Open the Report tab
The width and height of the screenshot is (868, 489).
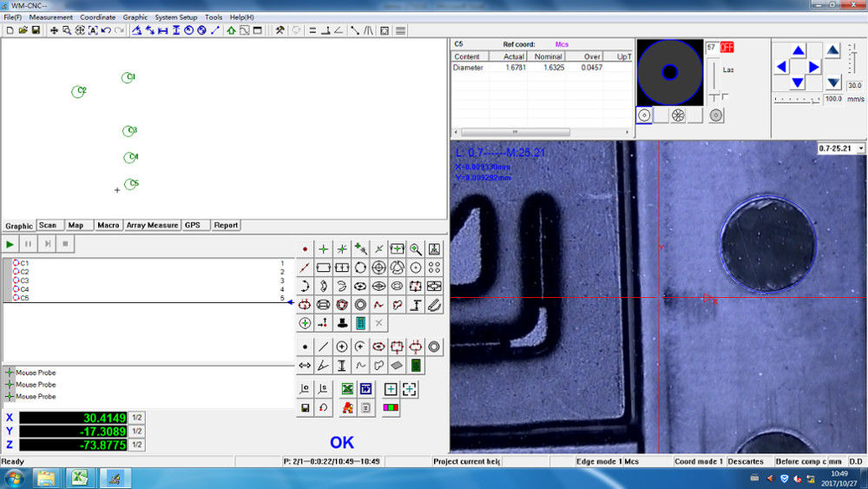point(226,225)
